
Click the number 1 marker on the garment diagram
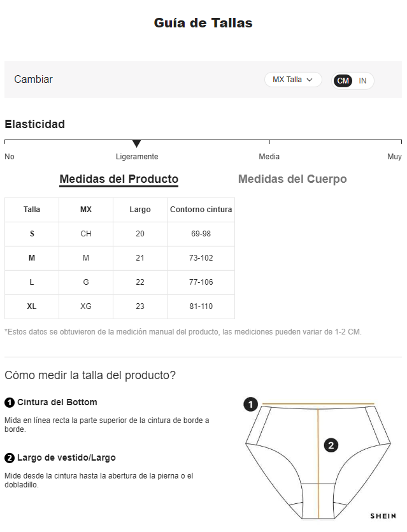pos(251,404)
